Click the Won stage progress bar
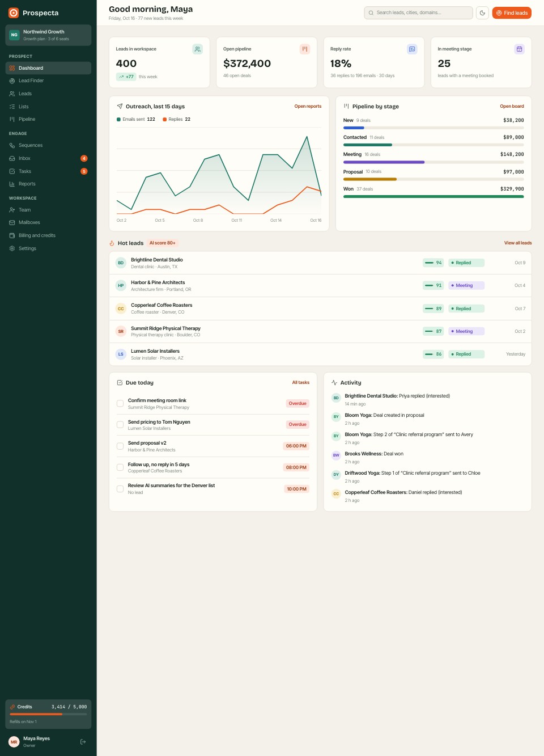The width and height of the screenshot is (544, 756). [433, 197]
